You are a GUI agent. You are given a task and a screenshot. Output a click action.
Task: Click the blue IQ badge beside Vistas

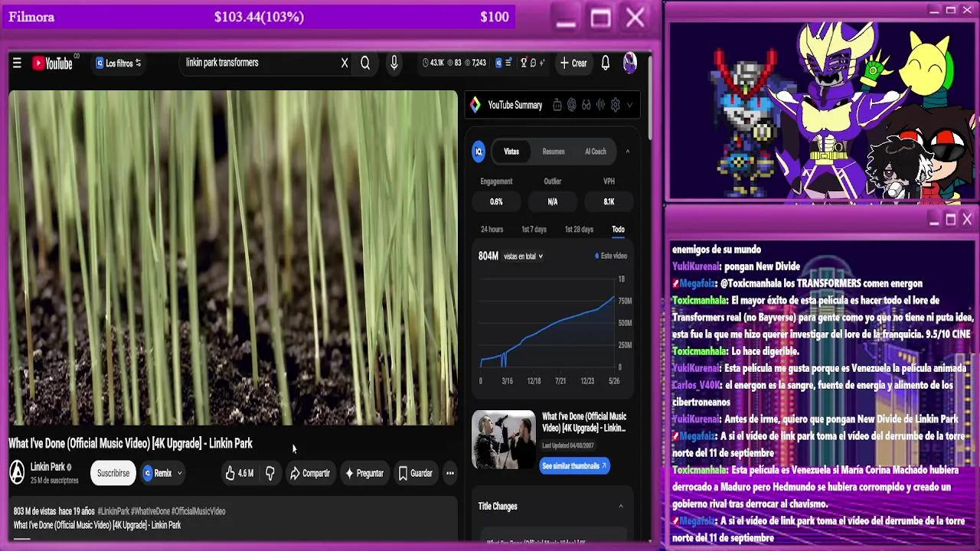(x=479, y=152)
